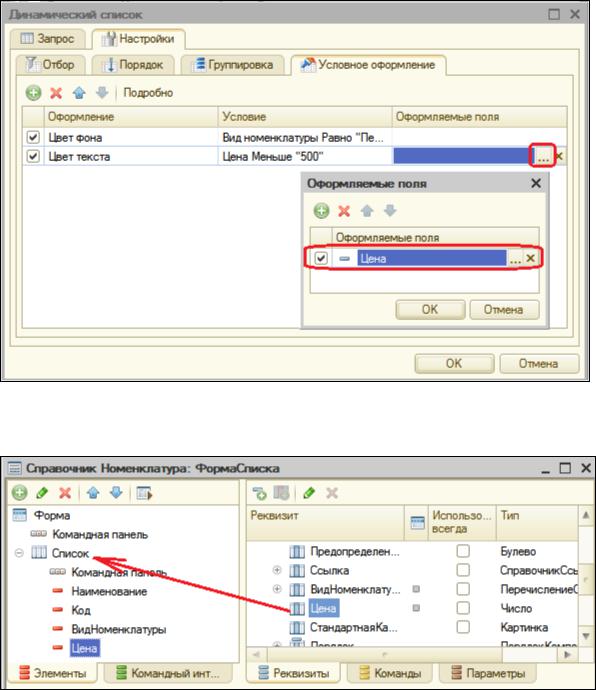Toggle the Цена checkbox in Оформляемые поля popup

point(321,258)
